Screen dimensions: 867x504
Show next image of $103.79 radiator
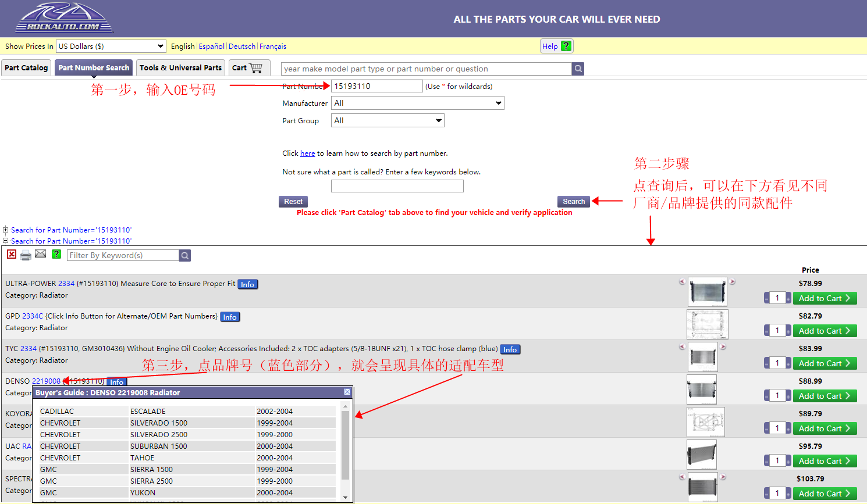723,477
